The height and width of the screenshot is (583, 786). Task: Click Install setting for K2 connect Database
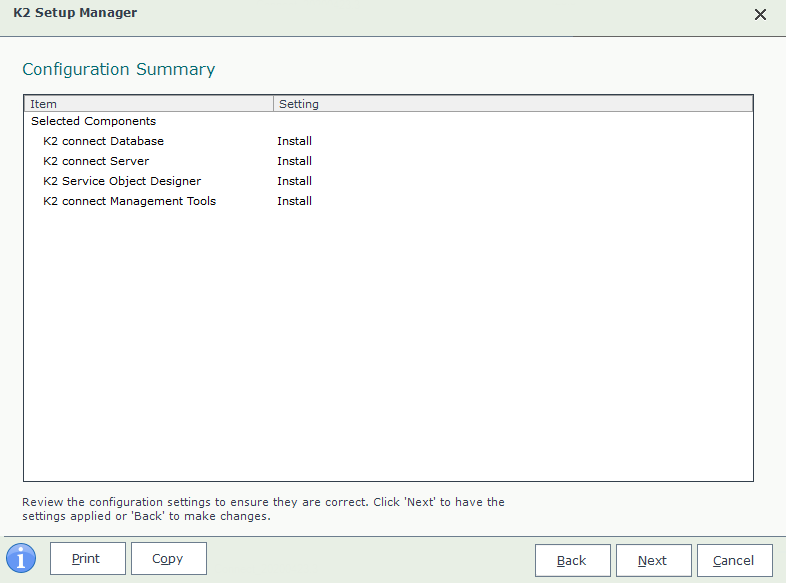coord(295,141)
